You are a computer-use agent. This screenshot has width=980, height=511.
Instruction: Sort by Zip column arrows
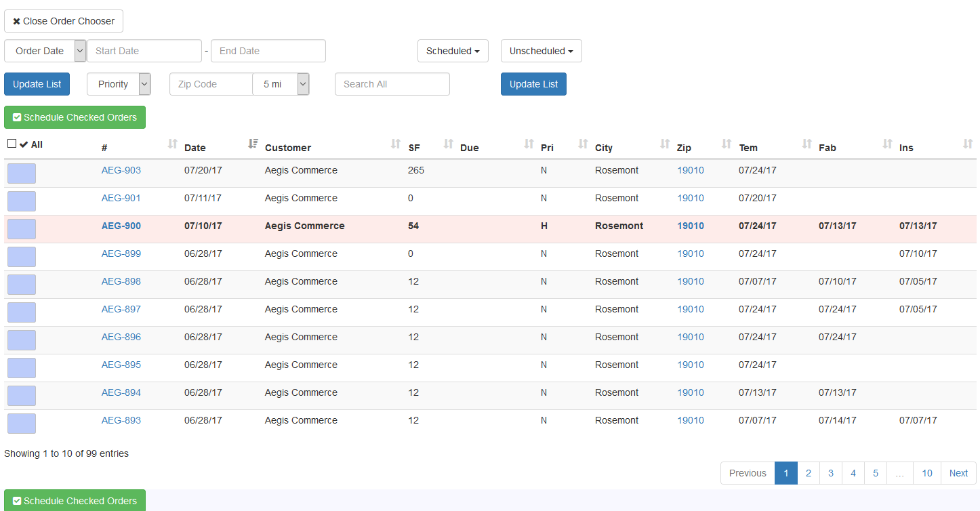pos(727,144)
